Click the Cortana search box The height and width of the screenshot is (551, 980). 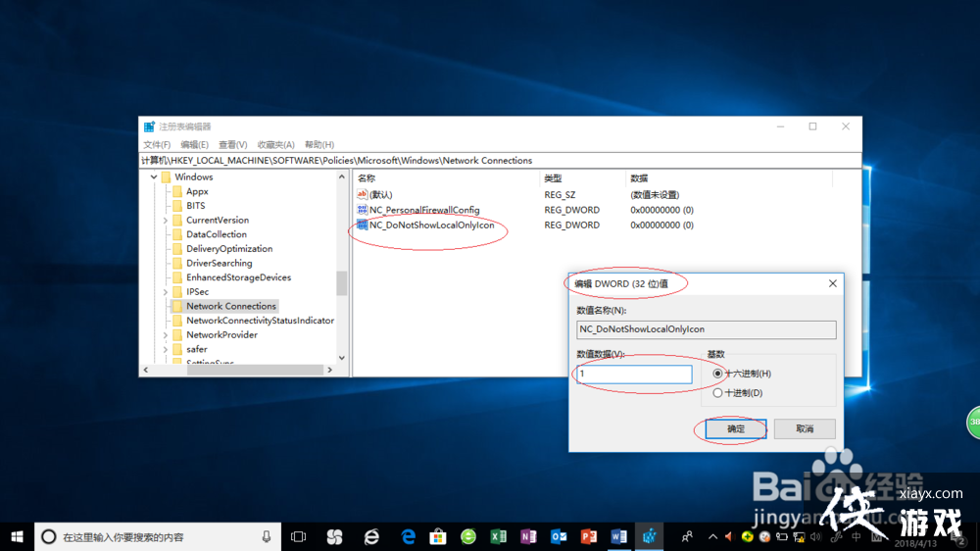pyautogui.click(x=158, y=536)
